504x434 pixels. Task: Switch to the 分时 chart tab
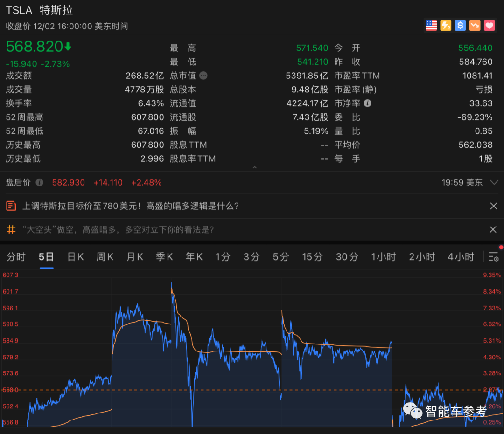point(16,257)
